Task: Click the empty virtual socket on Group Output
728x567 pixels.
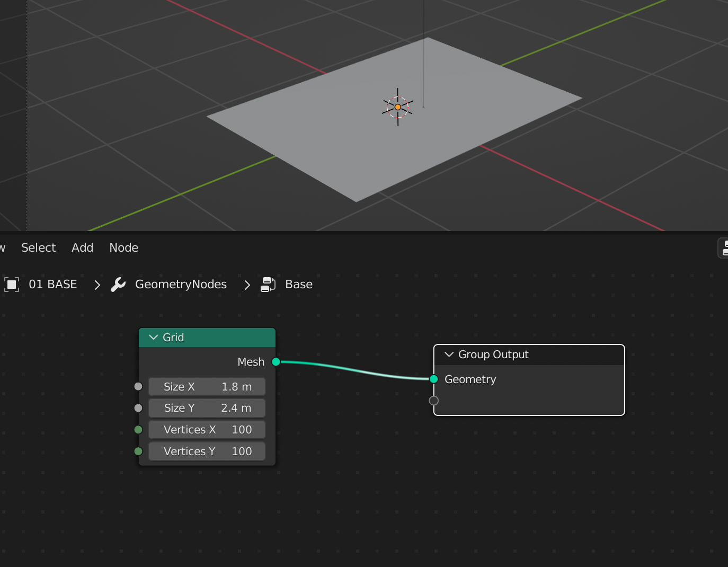Action: click(434, 401)
